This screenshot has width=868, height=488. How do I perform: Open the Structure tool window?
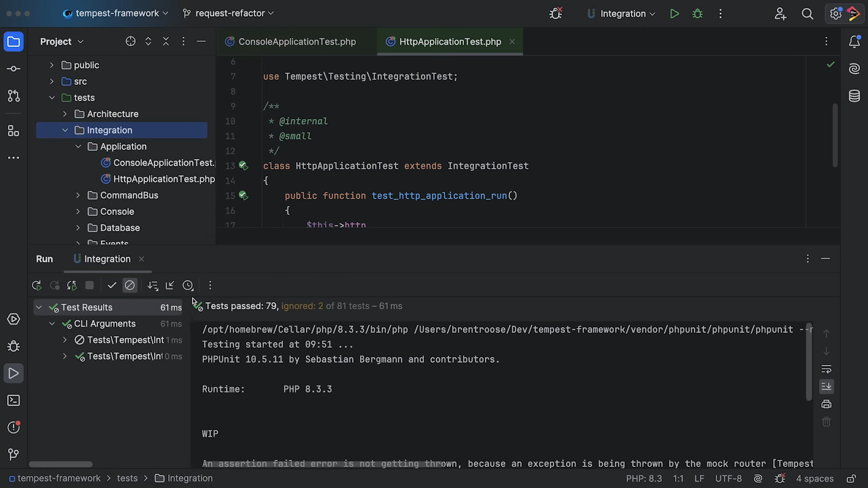coord(14,131)
